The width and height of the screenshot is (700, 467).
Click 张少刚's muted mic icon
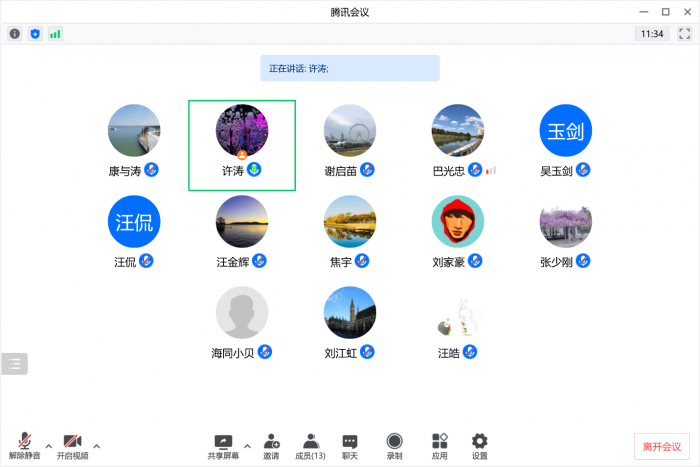tap(583, 261)
